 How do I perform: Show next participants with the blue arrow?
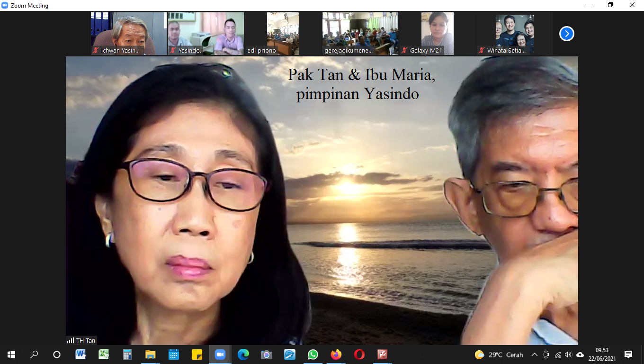(566, 34)
